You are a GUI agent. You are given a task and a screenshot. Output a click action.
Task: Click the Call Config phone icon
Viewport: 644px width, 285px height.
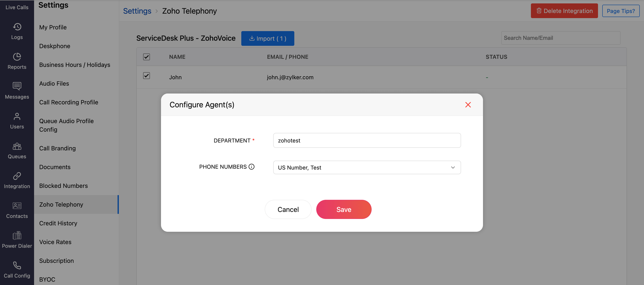point(17,265)
